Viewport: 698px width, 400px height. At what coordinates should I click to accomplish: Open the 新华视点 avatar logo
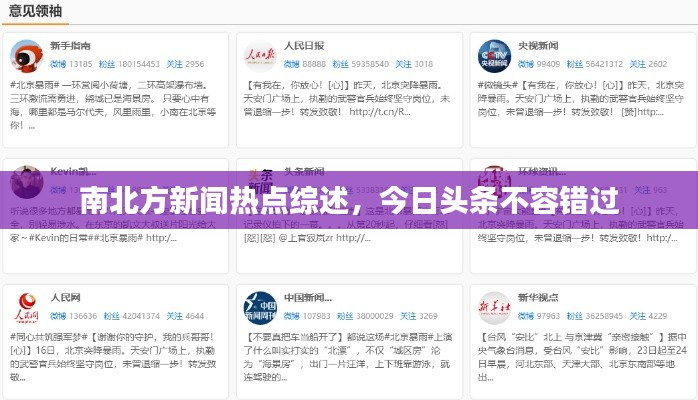pyautogui.click(x=494, y=308)
